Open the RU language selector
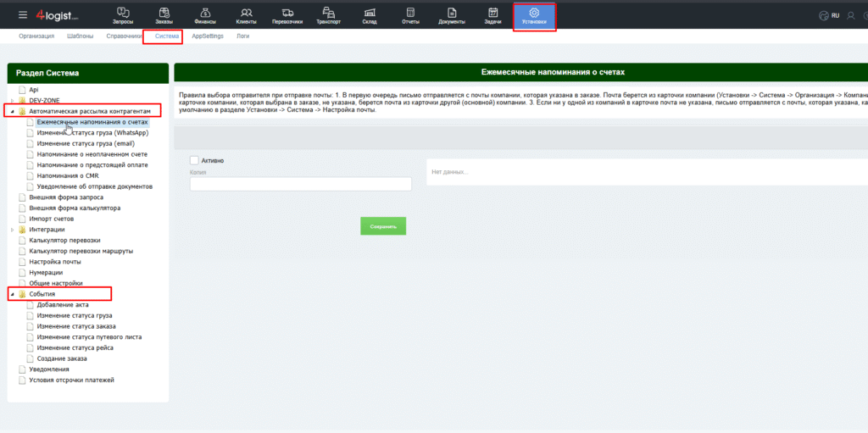 tap(829, 15)
